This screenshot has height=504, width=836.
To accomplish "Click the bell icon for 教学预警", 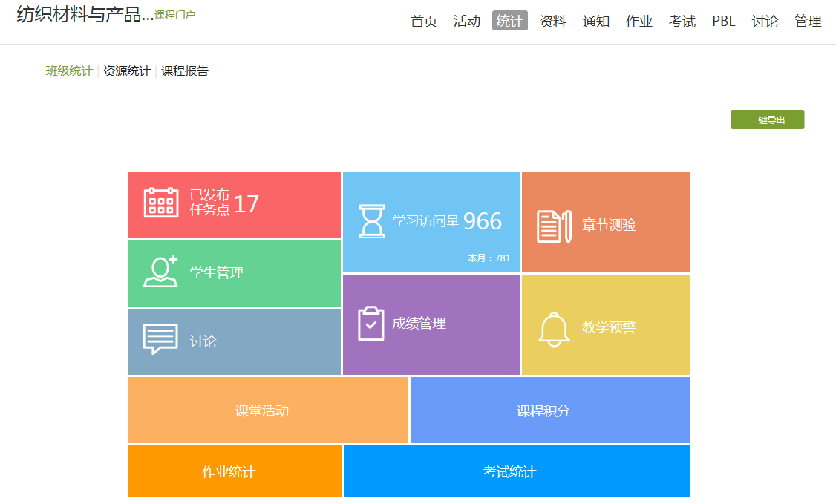I will point(554,329).
